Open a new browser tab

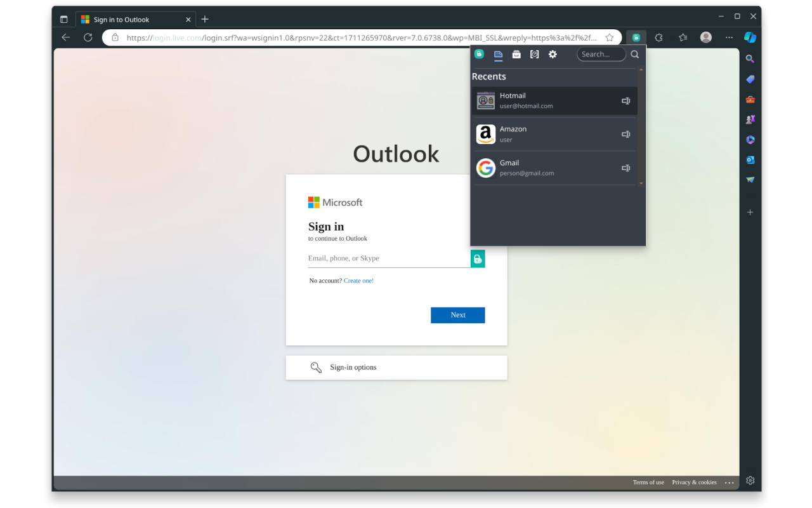[205, 20]
